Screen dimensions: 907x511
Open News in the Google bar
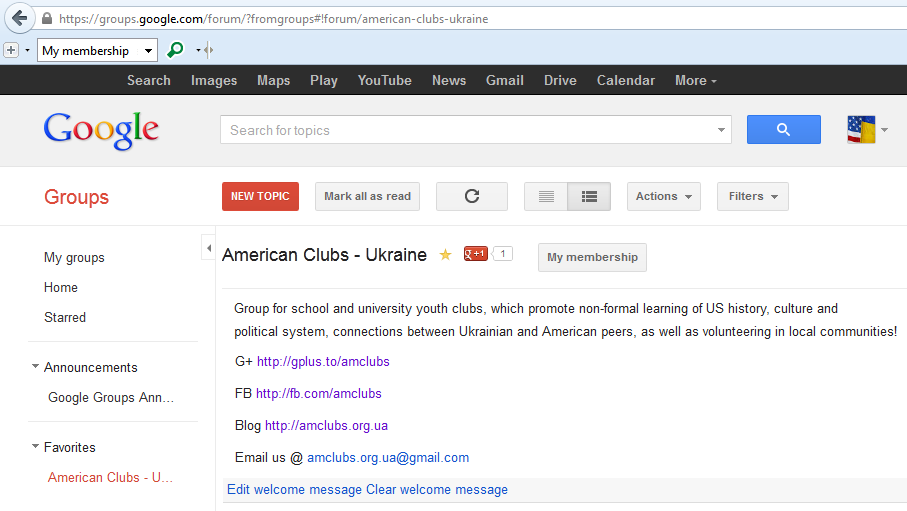449,80
